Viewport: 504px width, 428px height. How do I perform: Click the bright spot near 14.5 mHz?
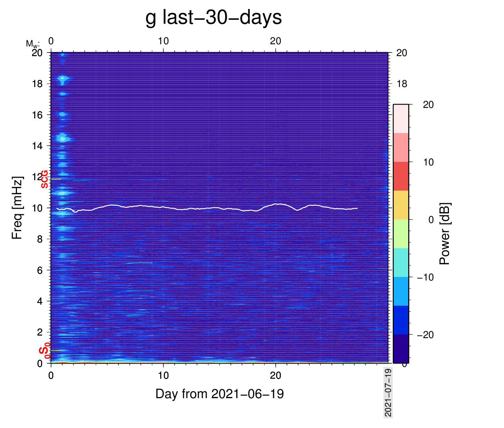[63, 138]
